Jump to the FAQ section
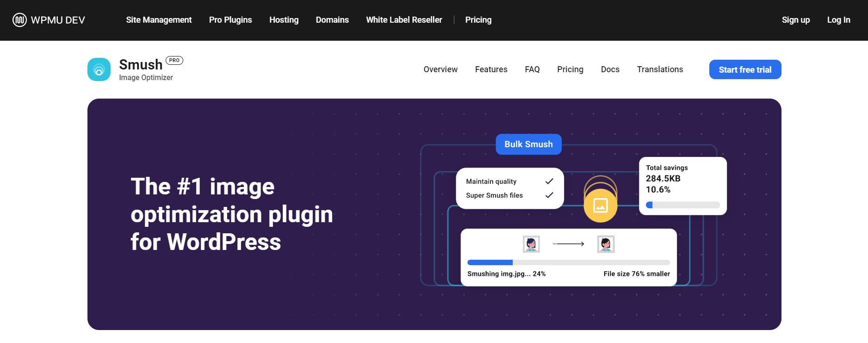868x343 pixels. tap(532, 69)
